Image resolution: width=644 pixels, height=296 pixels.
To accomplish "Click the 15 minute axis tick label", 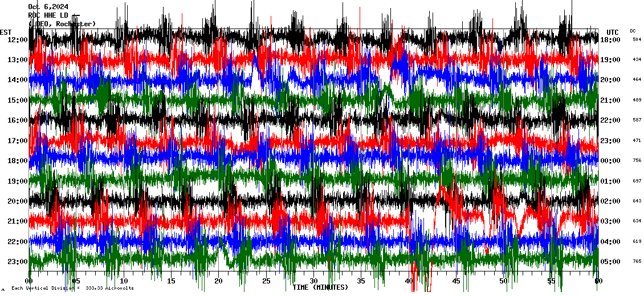I will pos(171,281).
